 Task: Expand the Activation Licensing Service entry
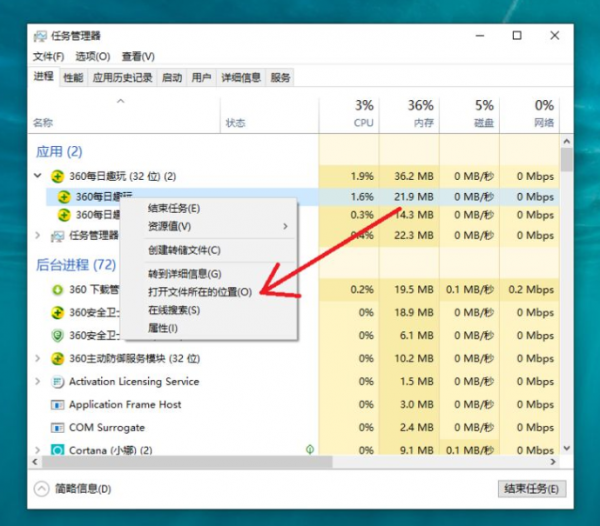38,381
